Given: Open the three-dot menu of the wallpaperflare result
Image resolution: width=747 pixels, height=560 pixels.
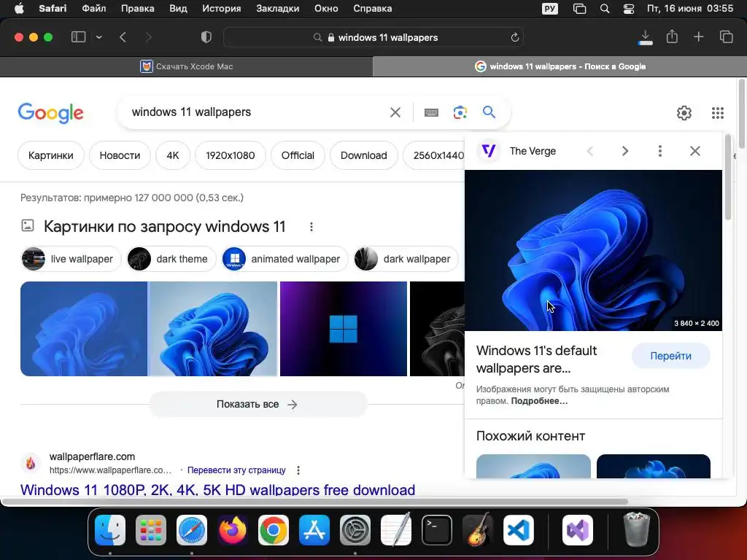Looking at the screenshot, I should pyautogui.click(x=298, y=470).
